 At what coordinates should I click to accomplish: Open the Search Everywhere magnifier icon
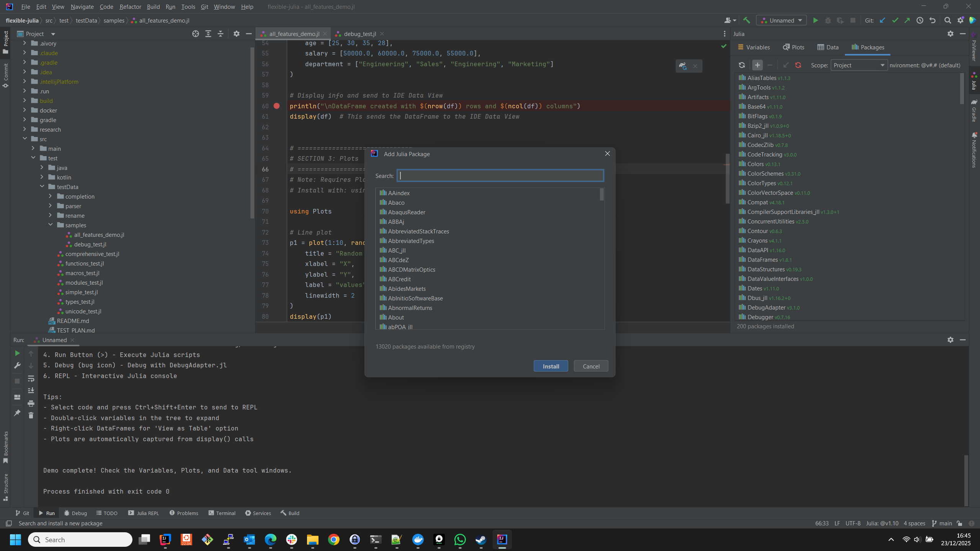coord(947,20)
